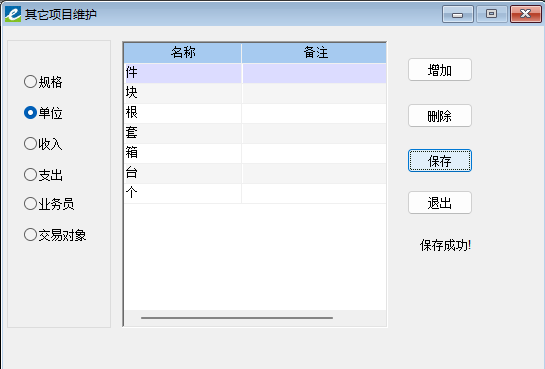Exit via the 退出 button
This screenshot has width=545, height=369.
pyautogui.click(x=440, y=203)
